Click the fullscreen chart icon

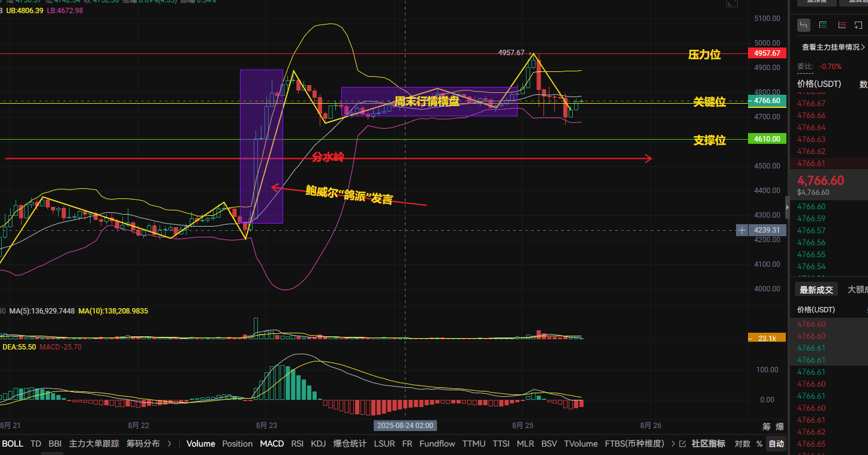(x=731, y=2)
